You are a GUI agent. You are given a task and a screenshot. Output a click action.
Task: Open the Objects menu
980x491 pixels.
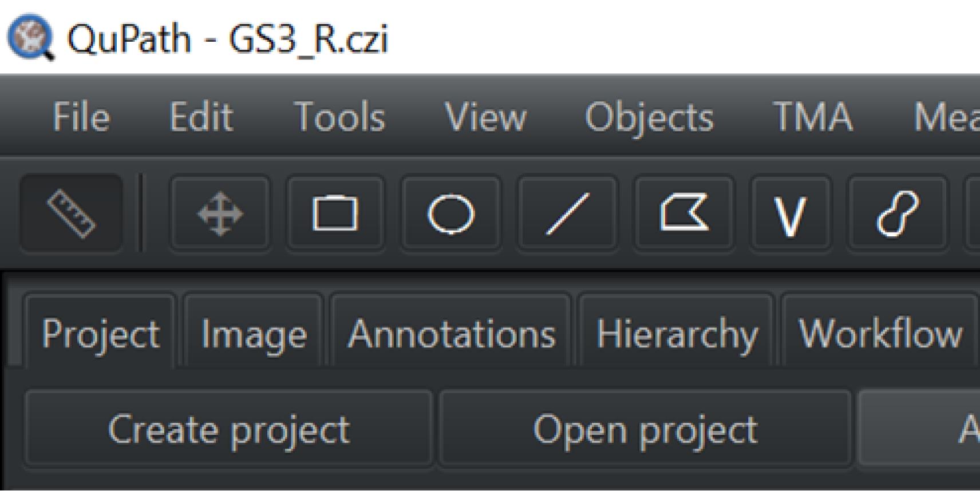tap(649, 117)
